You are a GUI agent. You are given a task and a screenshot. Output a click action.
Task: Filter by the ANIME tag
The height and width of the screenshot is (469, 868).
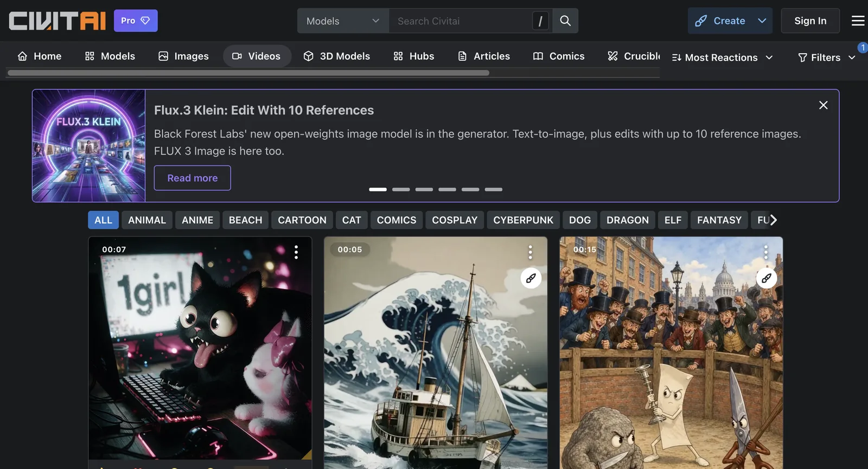pos(197,220)
